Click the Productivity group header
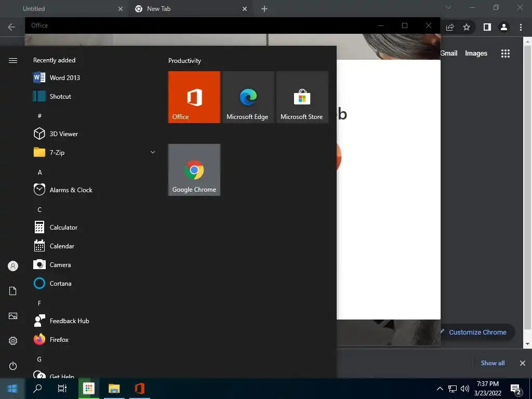Viewport: 532px width, 399px height. click(x=184, y=61)
